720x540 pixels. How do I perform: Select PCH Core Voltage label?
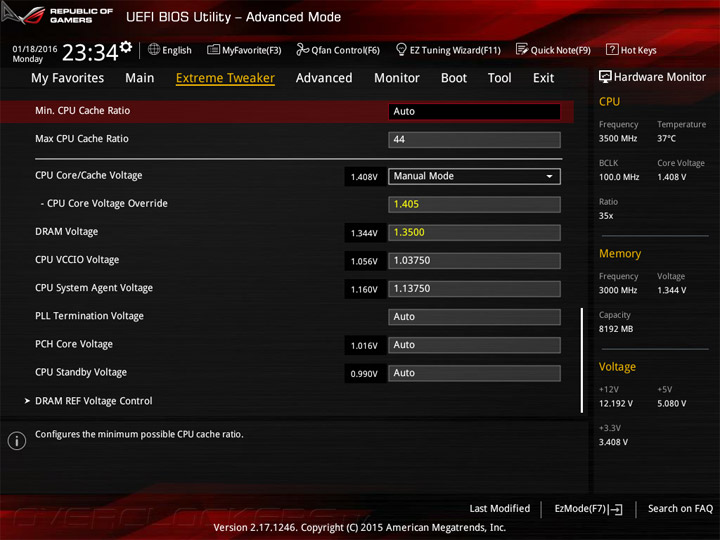pyautogui.click(x=74, y=344)
